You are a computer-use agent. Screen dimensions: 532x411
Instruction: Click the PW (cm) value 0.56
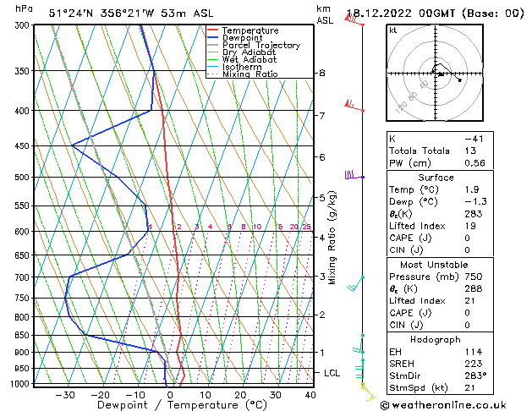[474, 162]
